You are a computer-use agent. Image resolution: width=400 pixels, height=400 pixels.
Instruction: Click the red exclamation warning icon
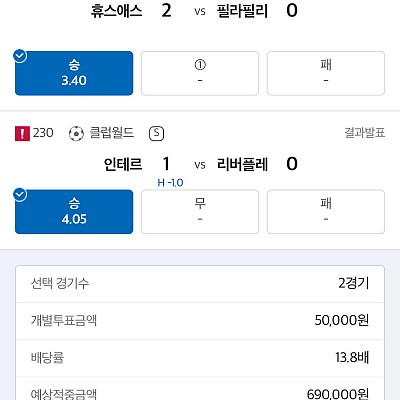tap(22, 133)
